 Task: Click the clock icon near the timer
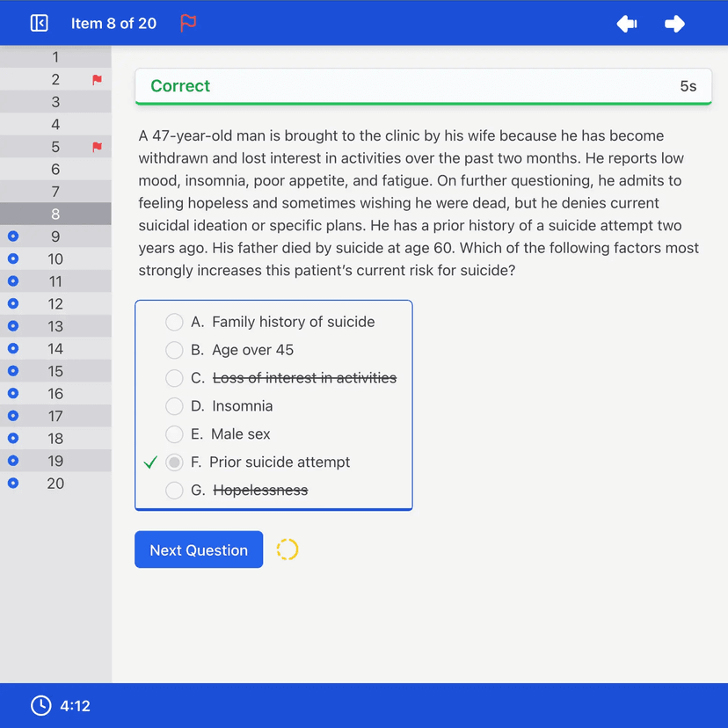[40, 705]
